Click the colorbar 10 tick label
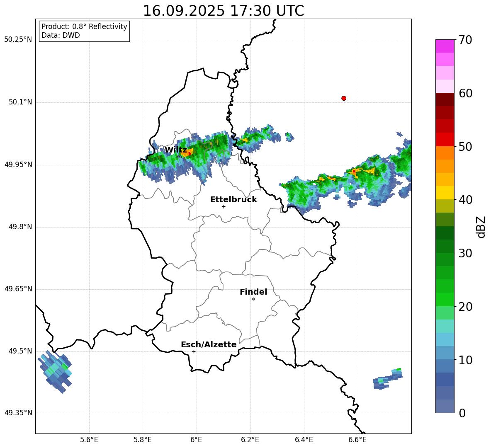Screen dimensions: 491x448 point(465,360)
